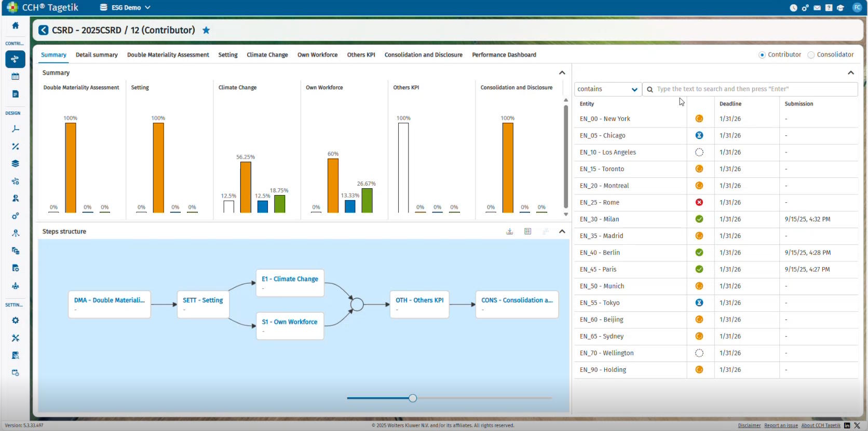Click the download icon in Steps structure

tap(509, 231)
